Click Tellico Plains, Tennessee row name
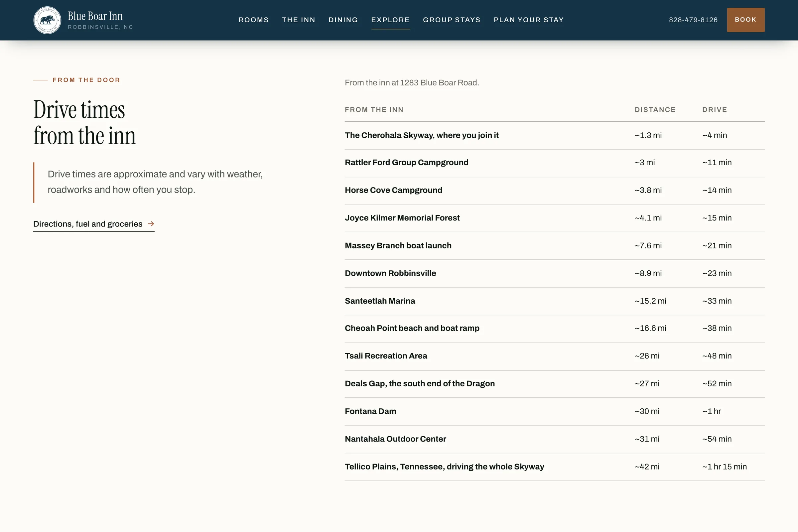 tap(445, 467)
